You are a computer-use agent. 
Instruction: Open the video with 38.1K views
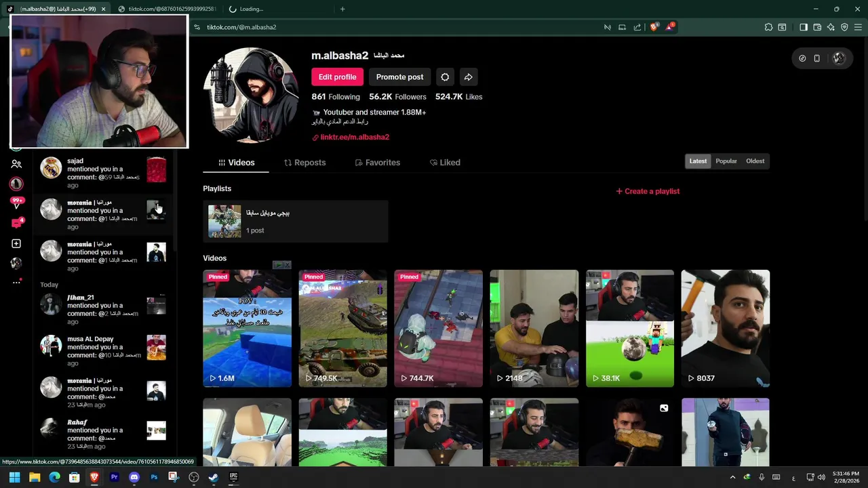tap(629, 329)
